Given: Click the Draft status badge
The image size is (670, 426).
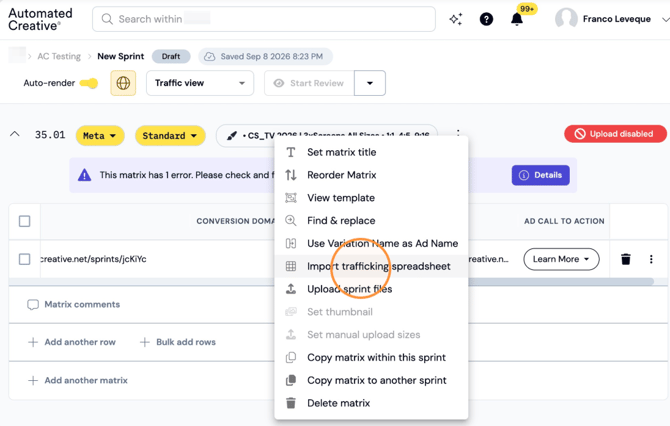Looking at the screenshot, I should pyautogui.click(x=171, y=56).
